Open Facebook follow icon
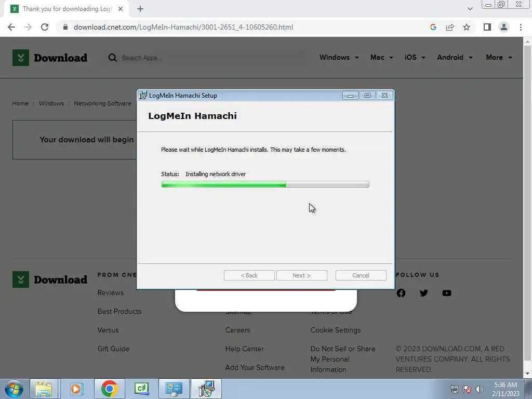Image resolution: width=532 pixels, height=399 pixels. point(401,293)
